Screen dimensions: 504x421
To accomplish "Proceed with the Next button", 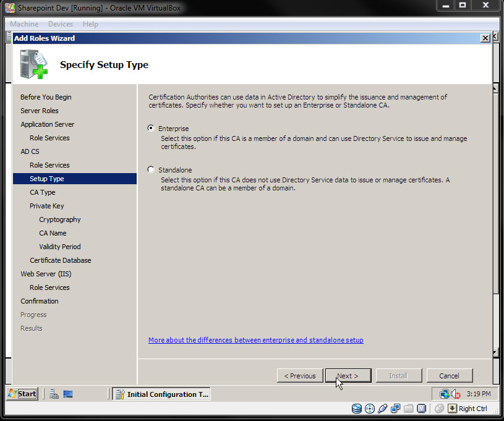I will (x=348, y=376).
